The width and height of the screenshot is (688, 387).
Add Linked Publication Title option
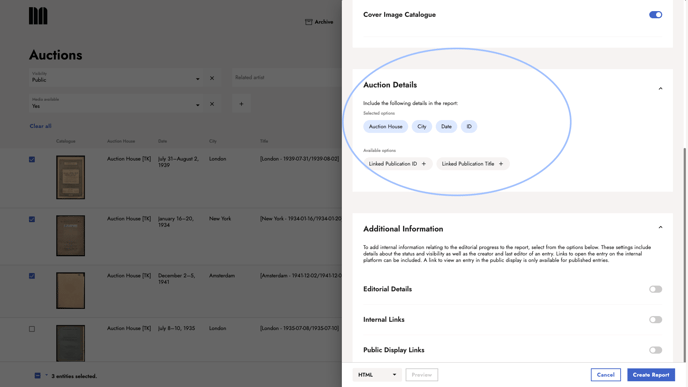point(473,164)
